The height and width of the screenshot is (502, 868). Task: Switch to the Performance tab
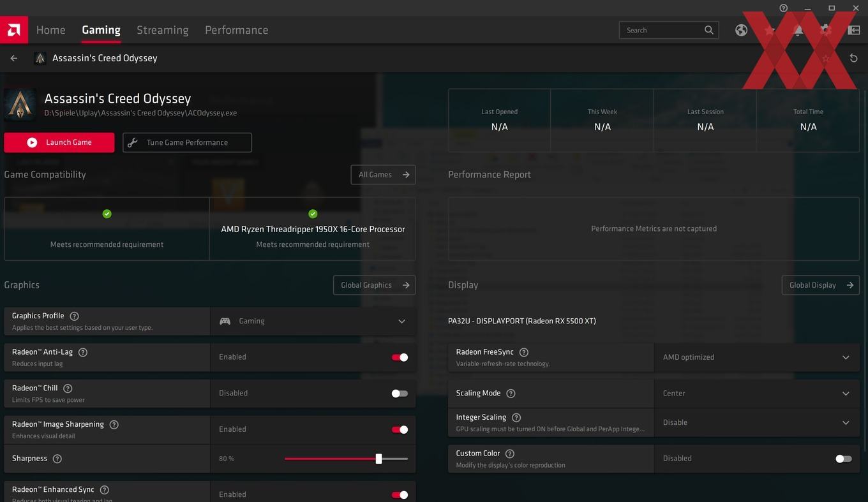pos(236,30)
